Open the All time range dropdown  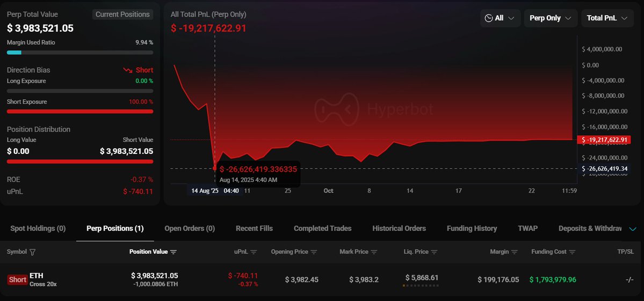click(x=500, y=18)
